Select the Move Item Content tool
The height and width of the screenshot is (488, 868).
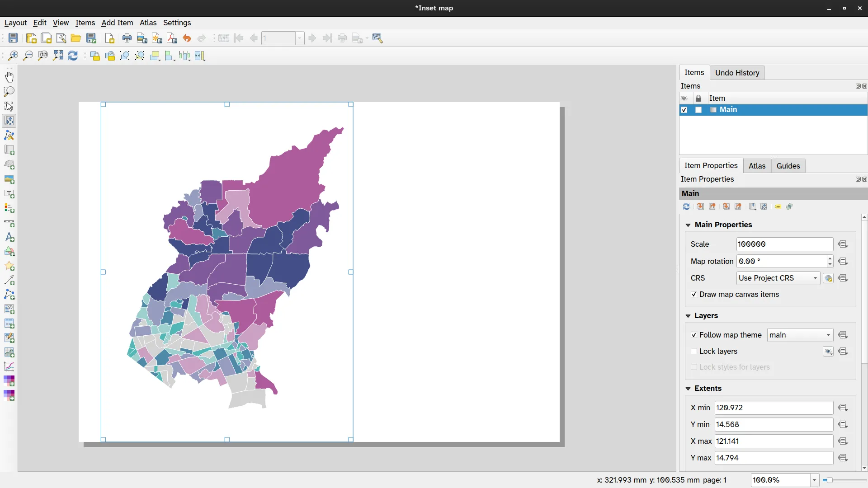click(9, 121)
